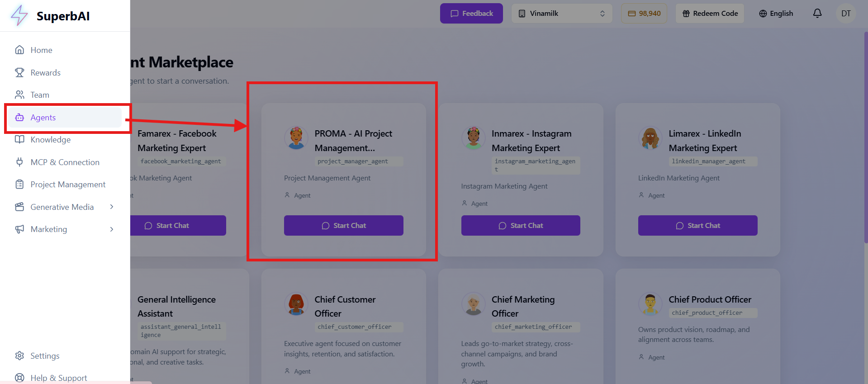This screenshot has height=384, width=868.
Task: Open the Feedback dialog
Action: coord(471,13)
